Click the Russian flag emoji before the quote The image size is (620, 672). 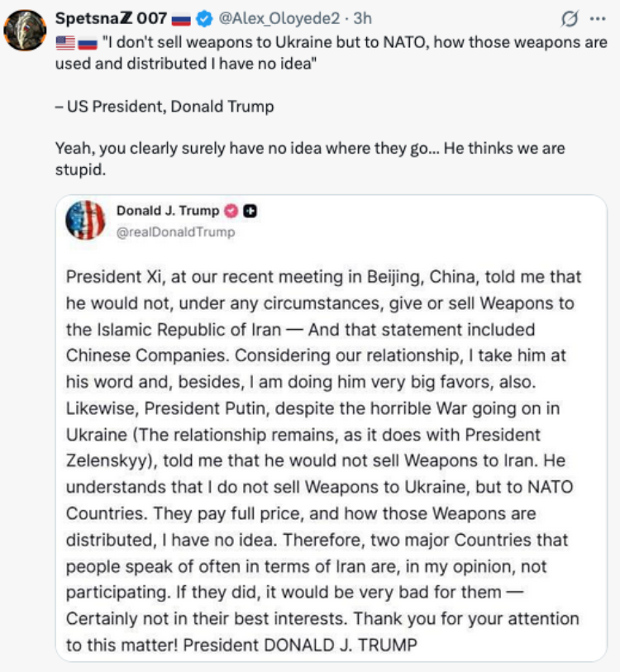coord(88,43)
